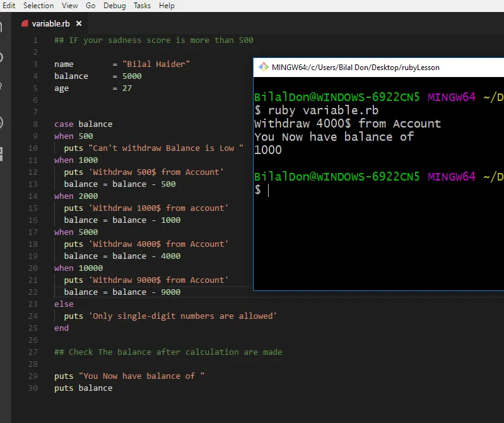Click the value 5000 on line 4
This screenshot has width=504, height=423.
[x=132, y=76]
